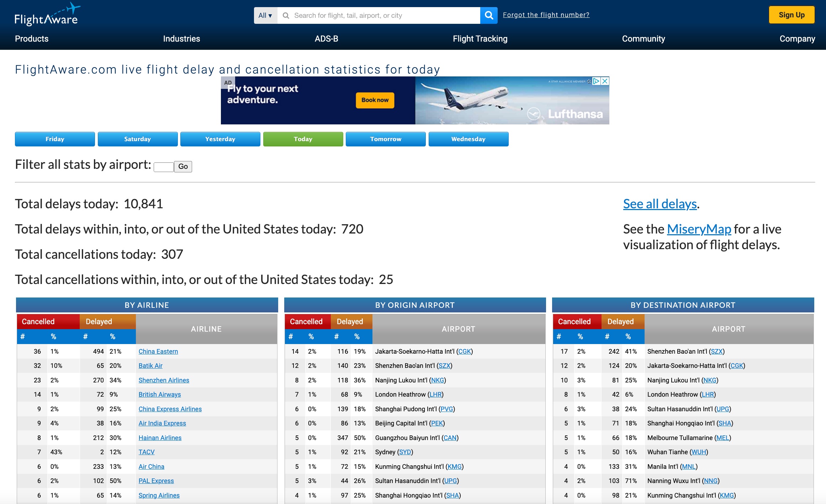This screenshot has height=504, width=826.
Task: Open the 'See all delays' link
Action: click(x=659, y=204)
